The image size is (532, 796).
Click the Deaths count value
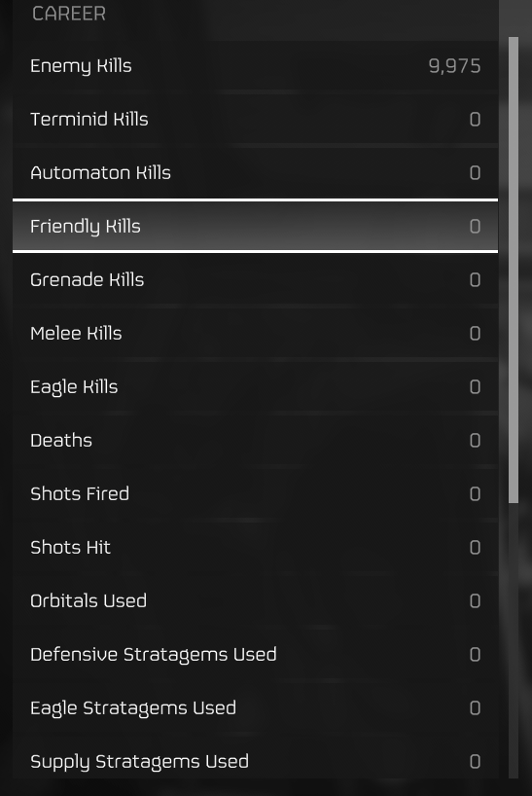pos(475,441)
